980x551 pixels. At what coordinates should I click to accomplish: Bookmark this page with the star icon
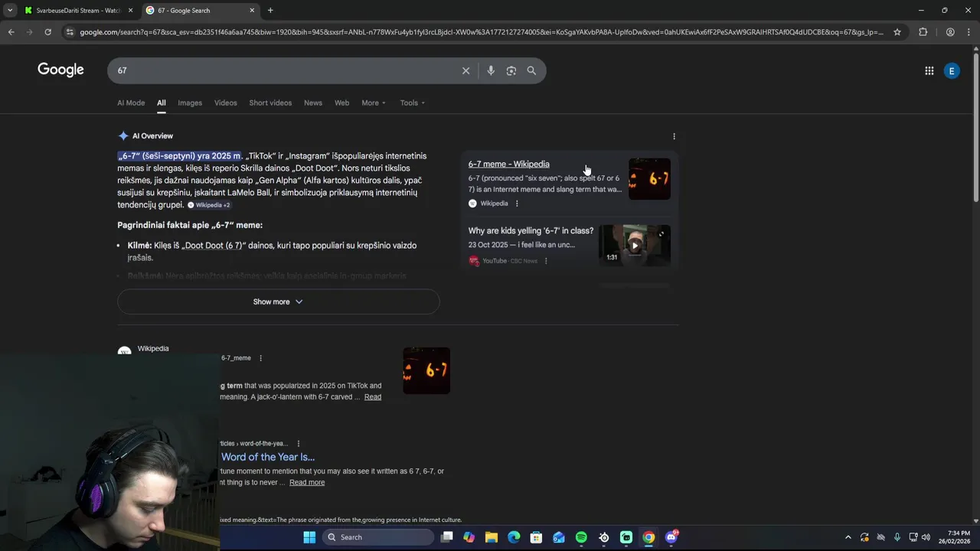897,32
